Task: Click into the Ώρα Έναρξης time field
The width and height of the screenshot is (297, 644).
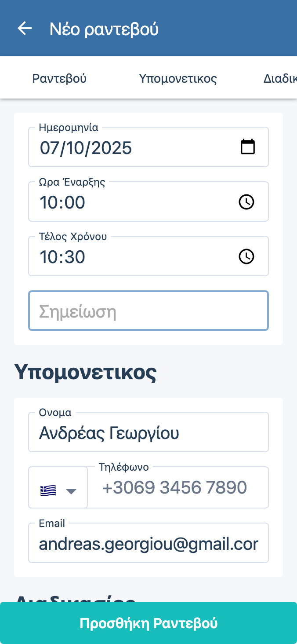Action: pos(132,202)
